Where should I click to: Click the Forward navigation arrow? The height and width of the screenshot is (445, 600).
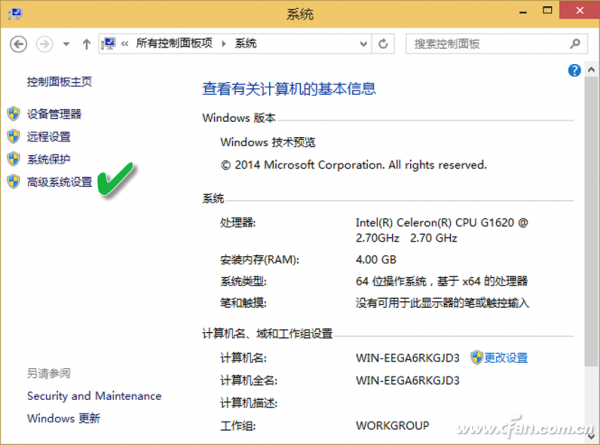44,44
